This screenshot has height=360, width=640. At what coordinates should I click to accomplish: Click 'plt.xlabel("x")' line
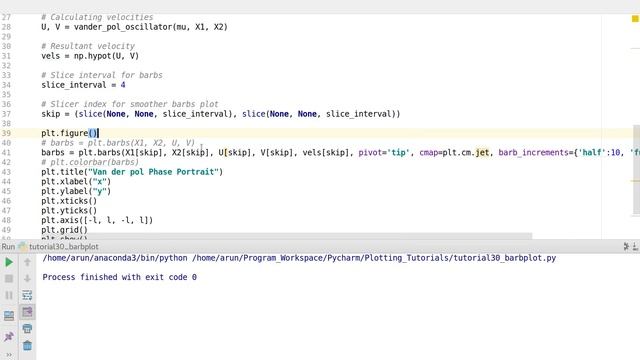76,182
